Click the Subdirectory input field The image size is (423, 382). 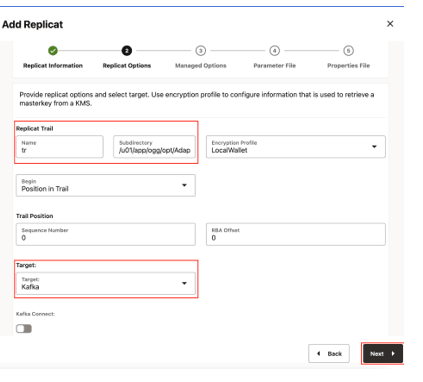click(154, 147)
